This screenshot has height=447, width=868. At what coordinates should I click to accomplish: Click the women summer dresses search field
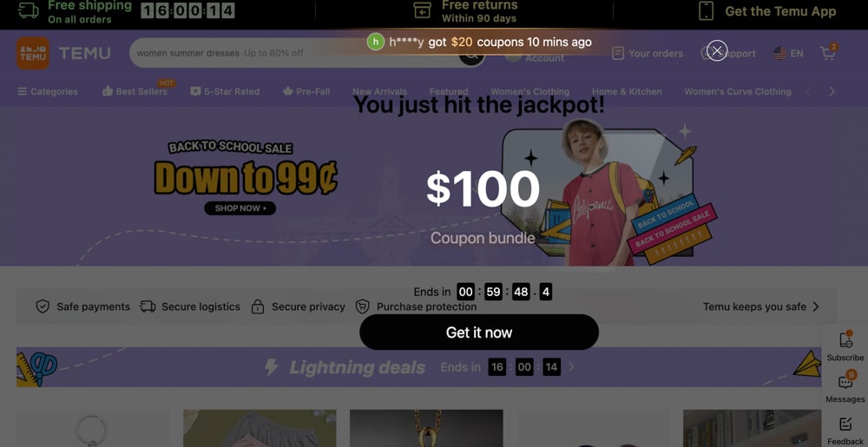(293, 53)
